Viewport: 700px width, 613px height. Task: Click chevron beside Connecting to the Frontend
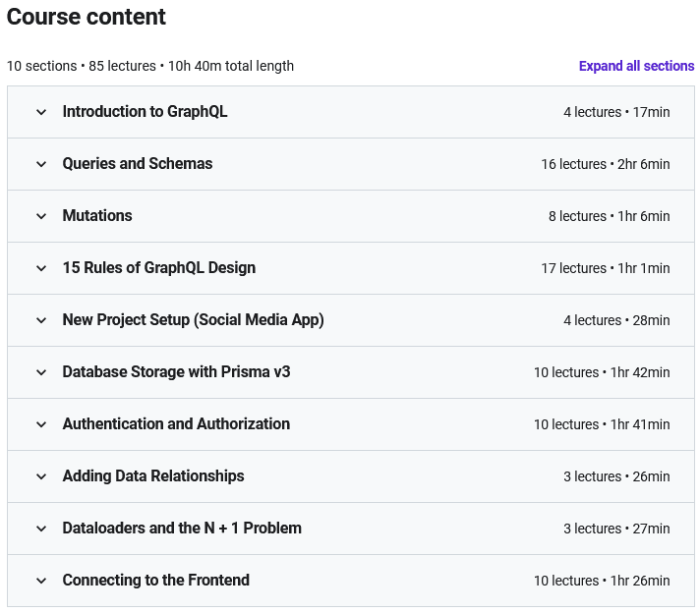pyautogui.click(x=41, y=581)
